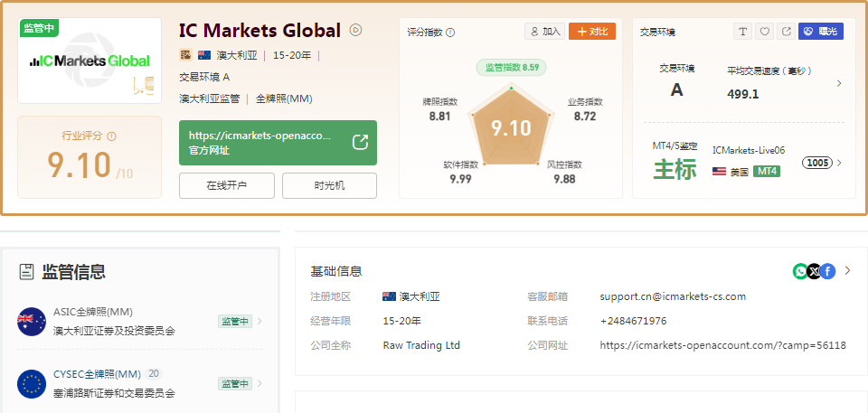Image resolution: width=868 pixels, height=413 pixels.
Task: Open the info icon beside 行业评分
Action: 112,136
